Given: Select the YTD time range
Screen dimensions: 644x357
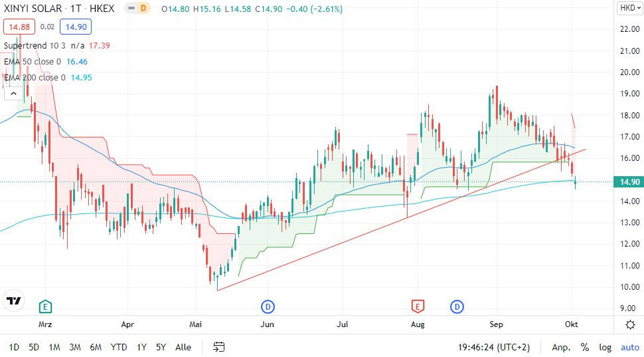Looking at the screenshot, I should 119,347.
